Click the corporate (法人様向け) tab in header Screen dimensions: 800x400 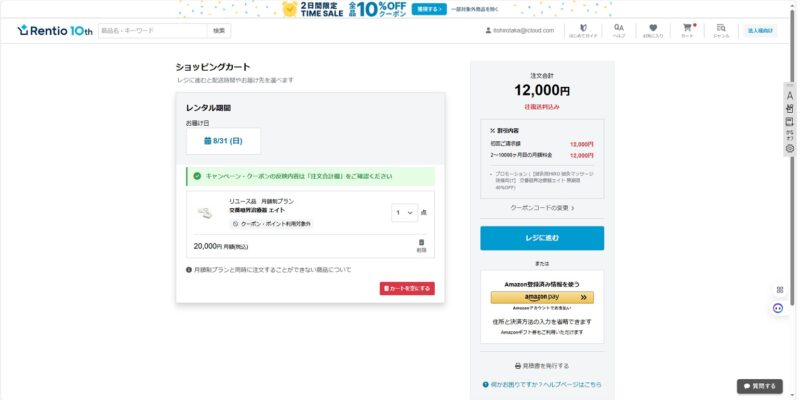(x=760, y=31)
